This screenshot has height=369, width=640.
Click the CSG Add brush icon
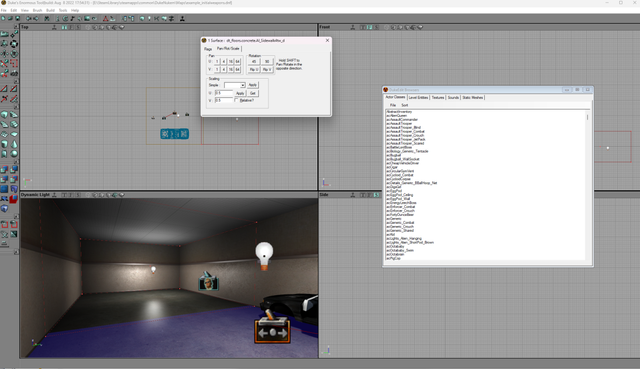[x=4, y=169]
